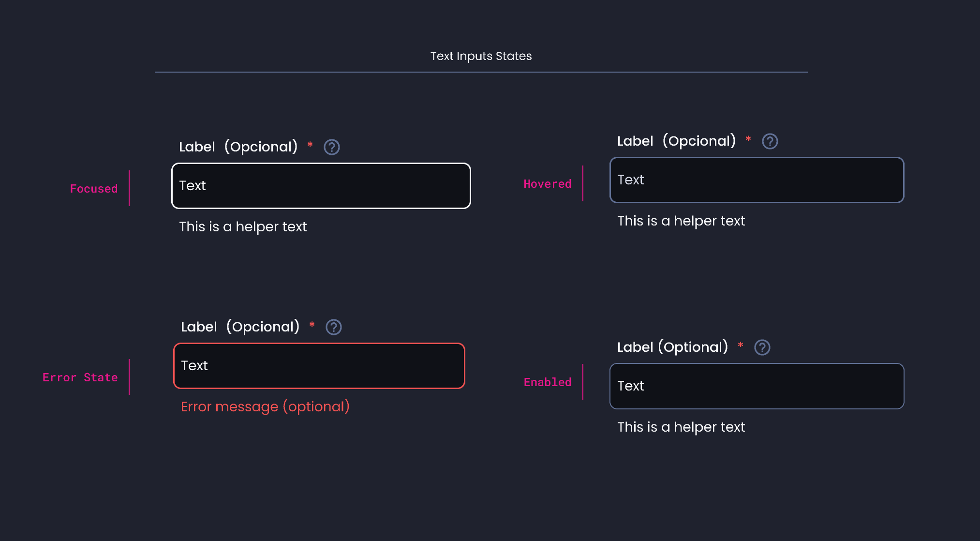Click the red-bordered Error State input
980x541 pixels.
[319, 366]
